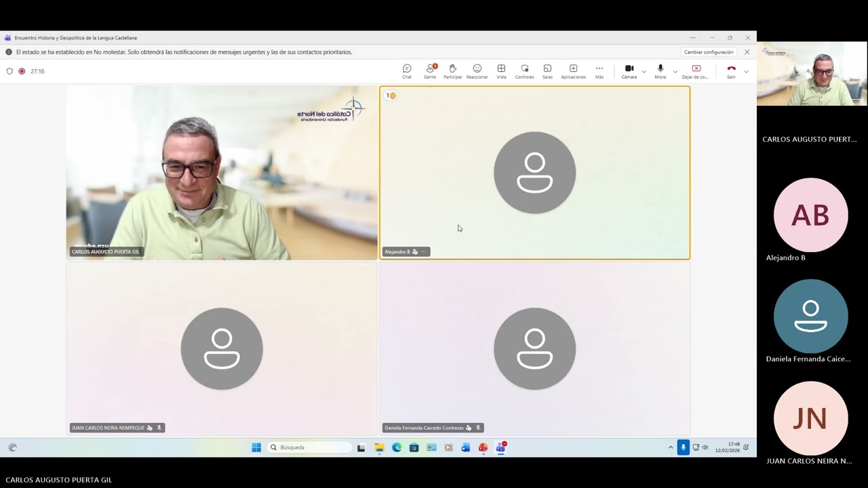The height and width of the screenshot is (488, 868).
Task: Open the Widgets icon on the taskbar
Action: tap(12, 447)
